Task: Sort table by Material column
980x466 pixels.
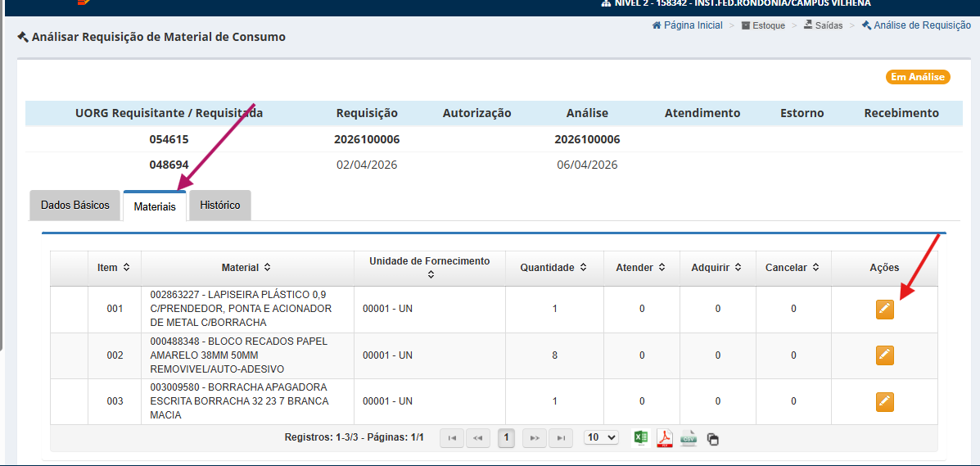Action: pos(246,268)
